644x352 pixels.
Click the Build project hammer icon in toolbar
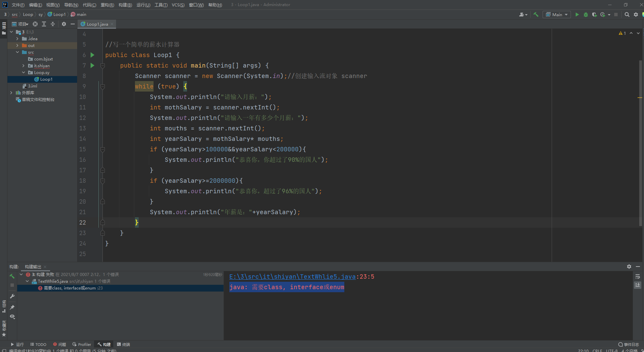536,15
